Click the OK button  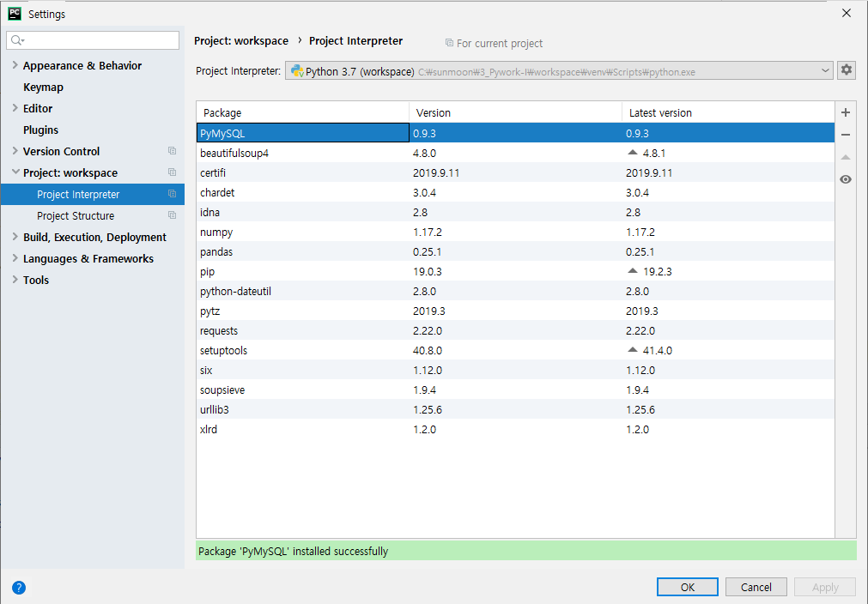(688, 587)
